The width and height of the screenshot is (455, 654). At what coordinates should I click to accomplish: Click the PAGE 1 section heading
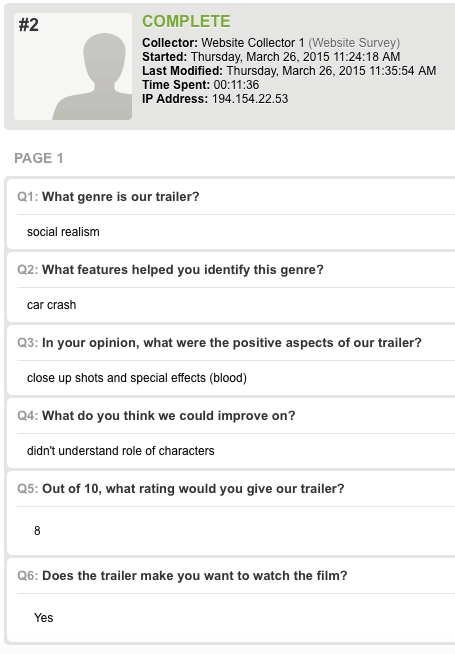39,158
